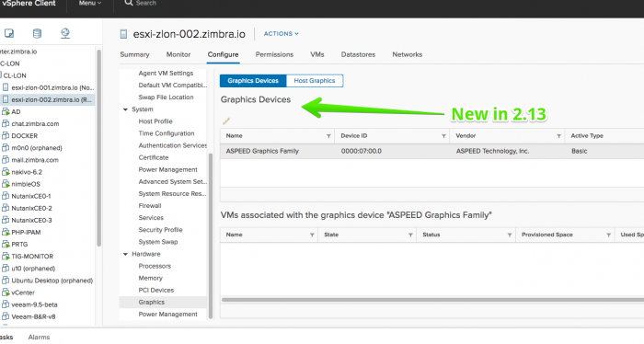Select the Configure tab
The height and width of the screenshot is (344, 644).
(223, 54)
